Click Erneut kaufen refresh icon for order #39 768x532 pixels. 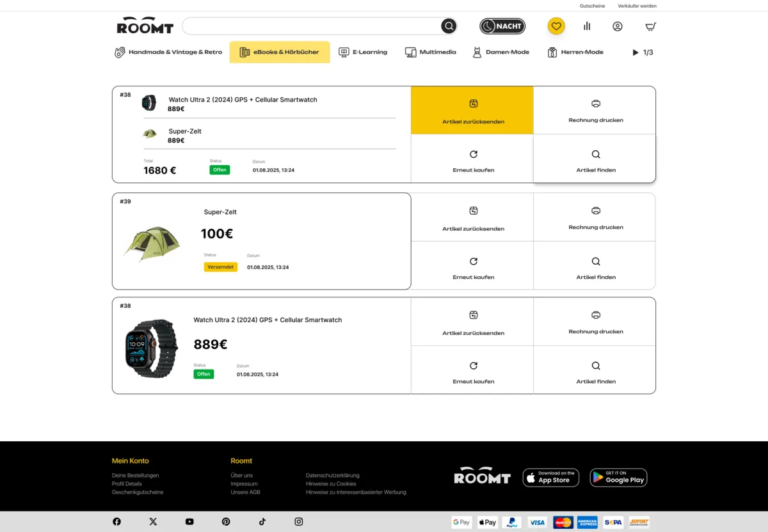474,262
